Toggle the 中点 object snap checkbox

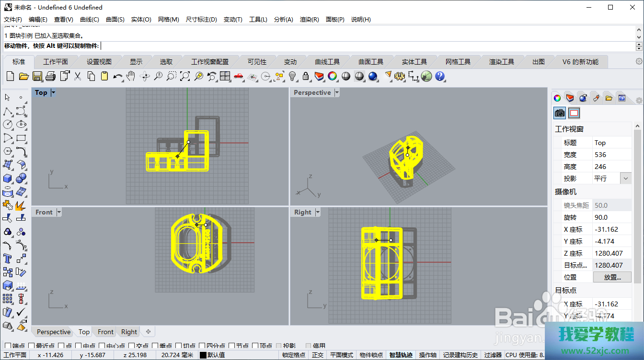point(79,346)
